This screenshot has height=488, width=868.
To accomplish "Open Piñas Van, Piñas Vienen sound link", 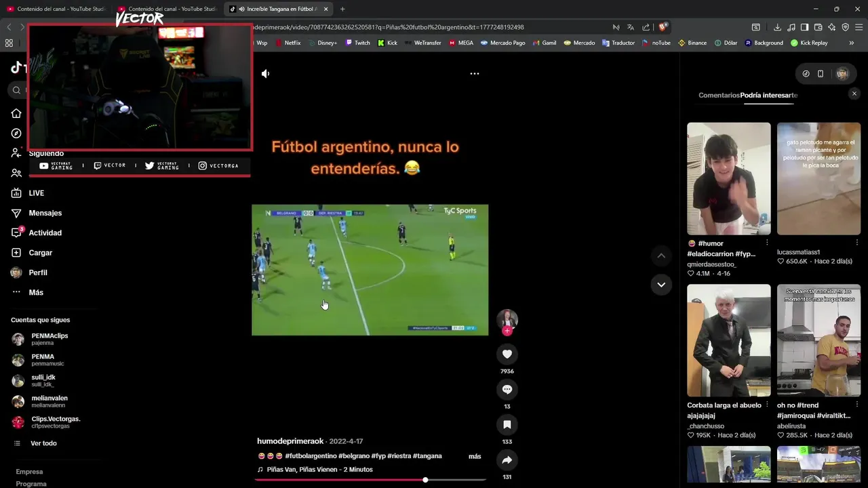I will (x=319, y=469).
